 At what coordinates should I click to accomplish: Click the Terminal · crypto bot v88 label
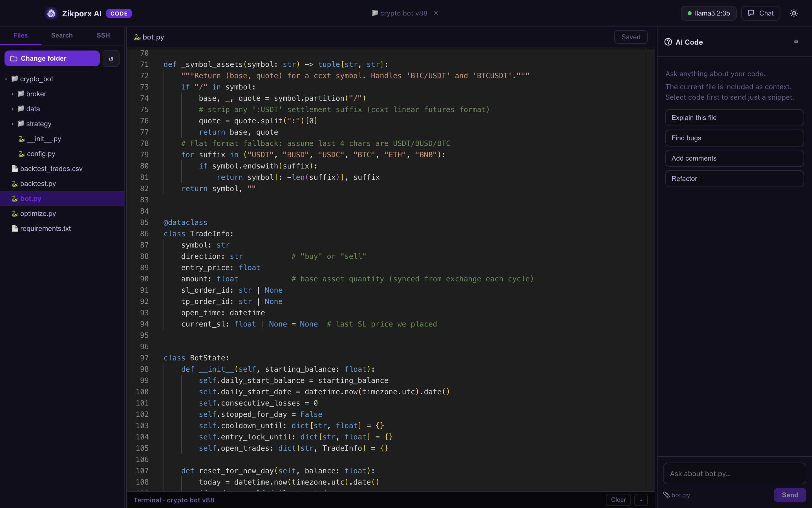pos(174,500)
